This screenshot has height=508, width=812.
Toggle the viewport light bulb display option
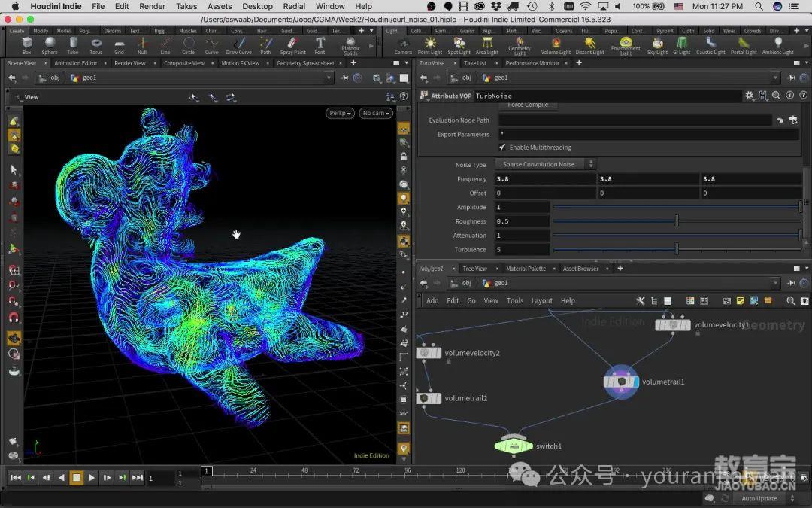click(x=404, y=198)
